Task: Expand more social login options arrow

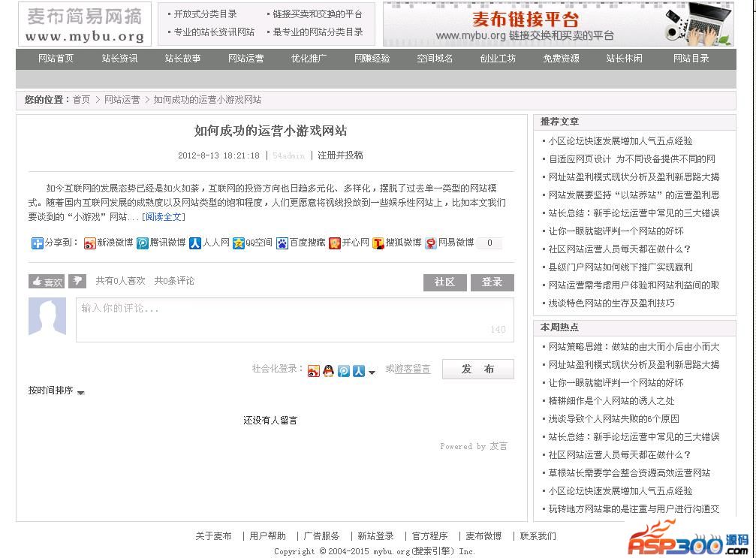Action: (x=372, y=372)
